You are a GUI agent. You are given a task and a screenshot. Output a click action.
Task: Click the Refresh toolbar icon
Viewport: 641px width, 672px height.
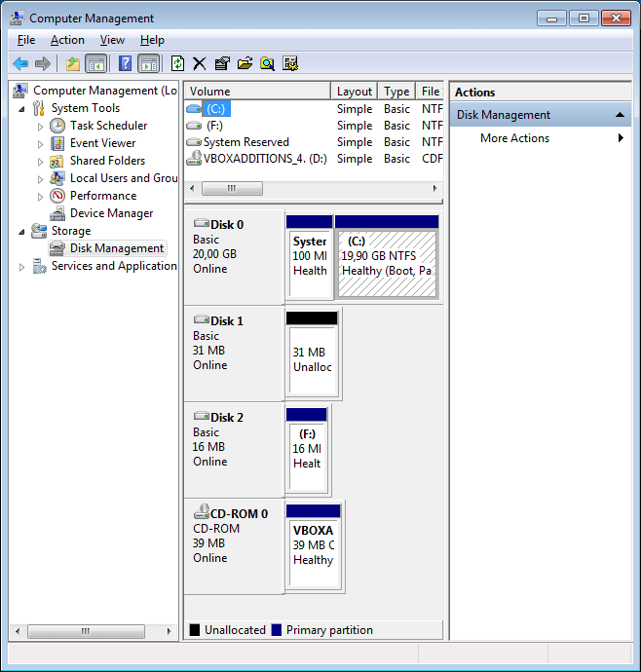point(177,64)
